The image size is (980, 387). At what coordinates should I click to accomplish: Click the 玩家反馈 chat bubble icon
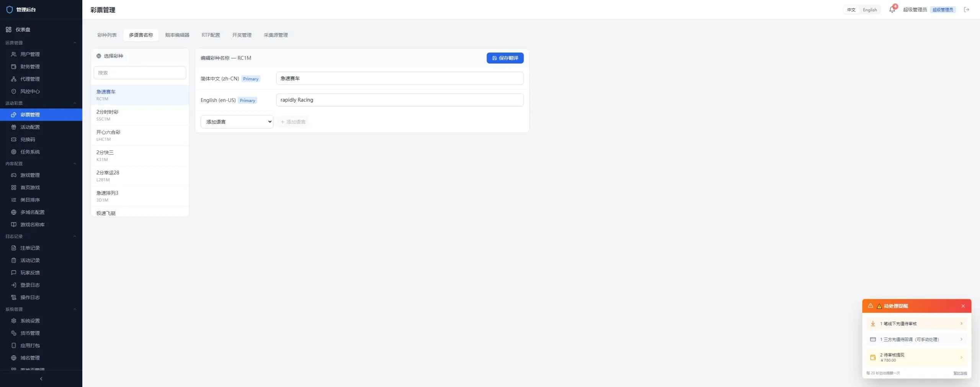[x=14, y=272]
